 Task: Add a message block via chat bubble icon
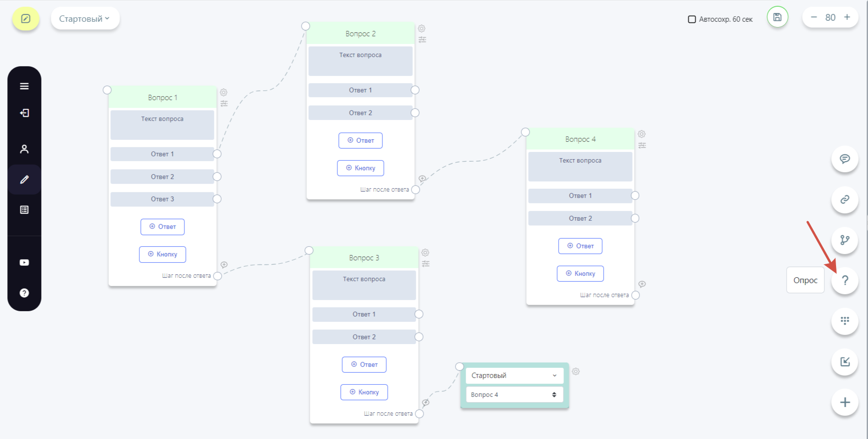[x=845, y=159]
